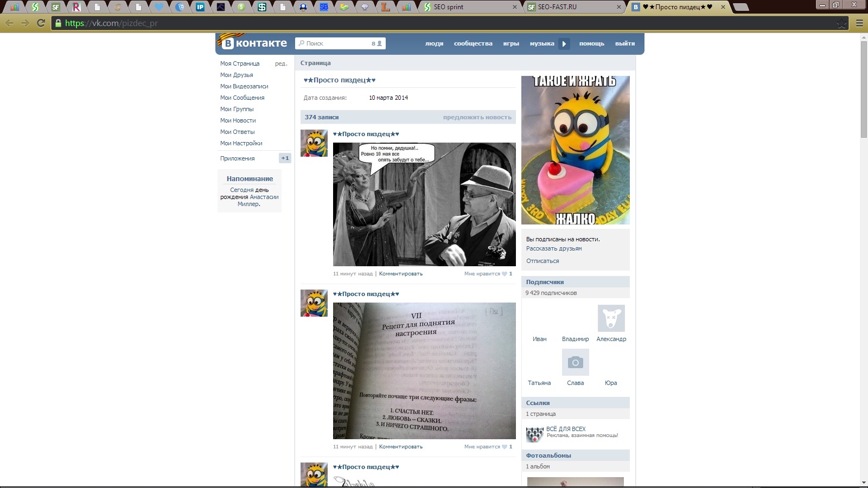The height and width of the screenshot is (488, 868).
Task: Switch to the pinned SF tab
Action: 56,7
